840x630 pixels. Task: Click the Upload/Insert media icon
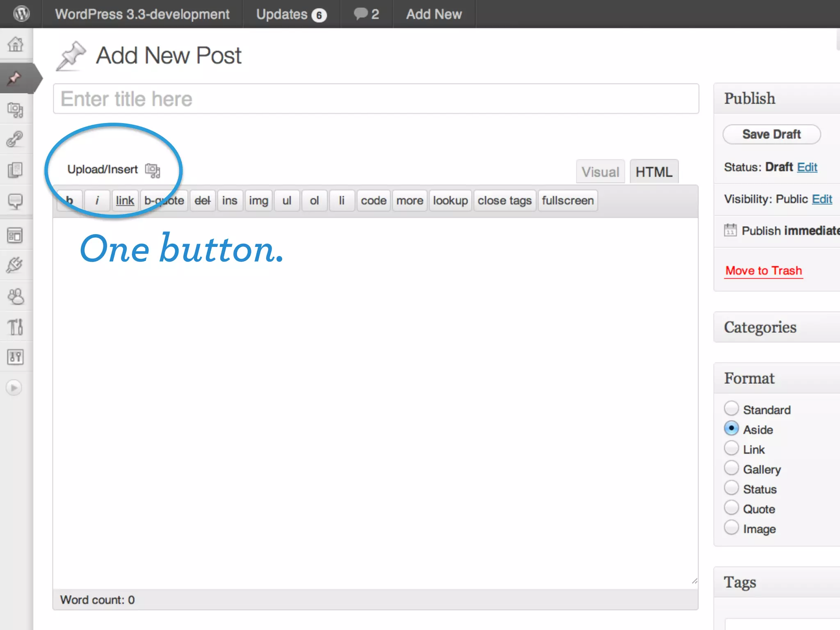pyautogui.click(x=153, y=170)
